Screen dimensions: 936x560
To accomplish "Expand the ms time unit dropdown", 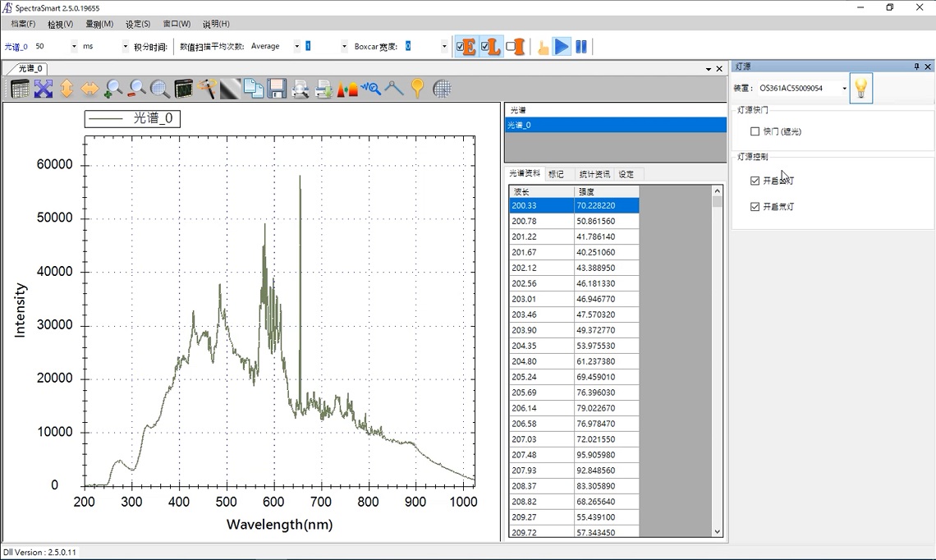I will click(126, 47).
